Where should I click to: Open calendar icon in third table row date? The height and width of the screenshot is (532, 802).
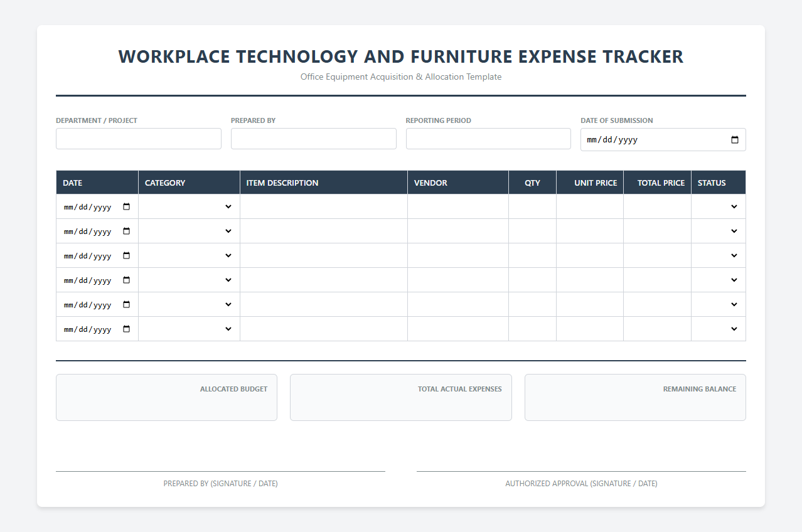126,255
